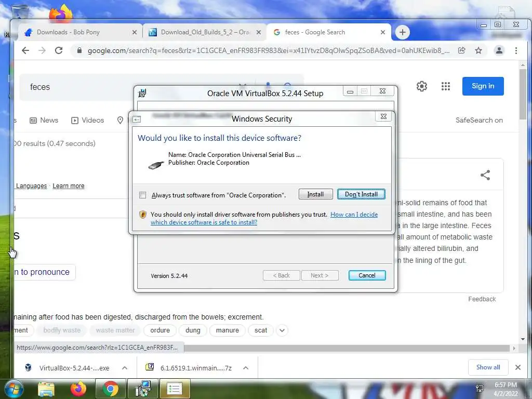Share the knowledge panel
The width and height of the screenshot is (532, 399).
(x=485, y=175)
